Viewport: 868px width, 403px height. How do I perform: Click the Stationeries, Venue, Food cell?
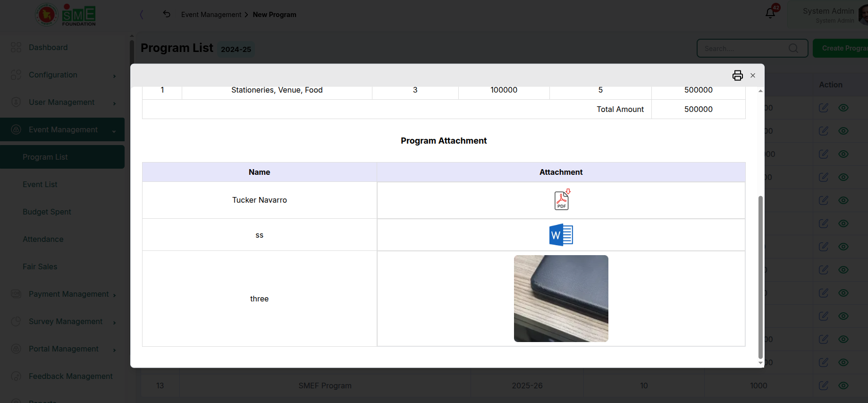coord(277,90)
